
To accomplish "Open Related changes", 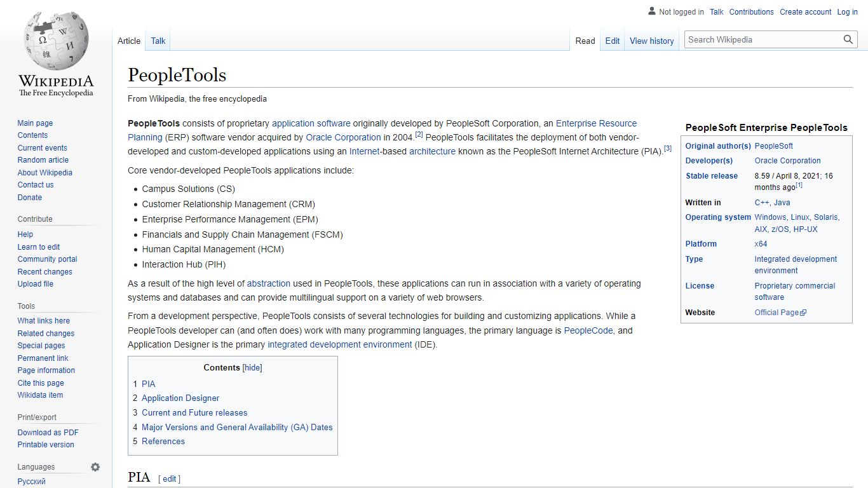I will click(x=46, y=334).
